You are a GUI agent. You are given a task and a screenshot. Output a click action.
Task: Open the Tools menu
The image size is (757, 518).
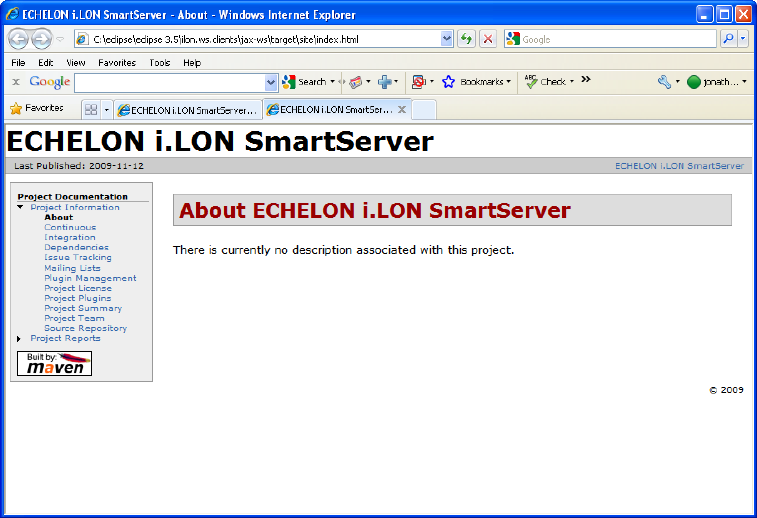(159, 63)
